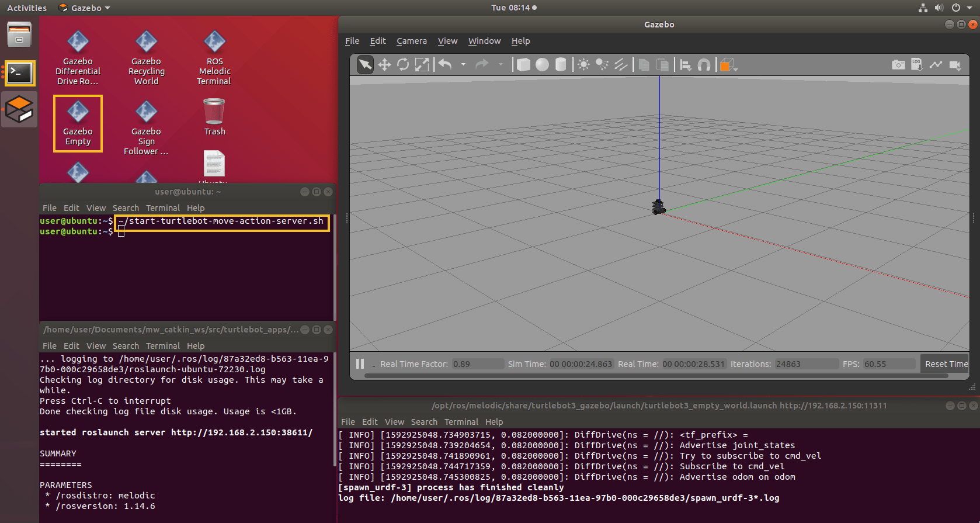Toggle the Snap magnet tool
The image size is (980, 523).
tap(704, 64)
